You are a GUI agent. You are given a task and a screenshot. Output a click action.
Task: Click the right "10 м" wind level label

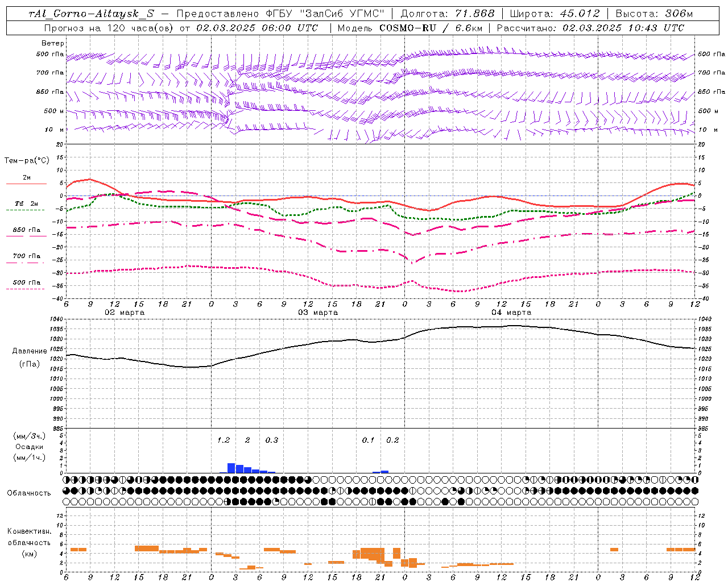point(708,130)
